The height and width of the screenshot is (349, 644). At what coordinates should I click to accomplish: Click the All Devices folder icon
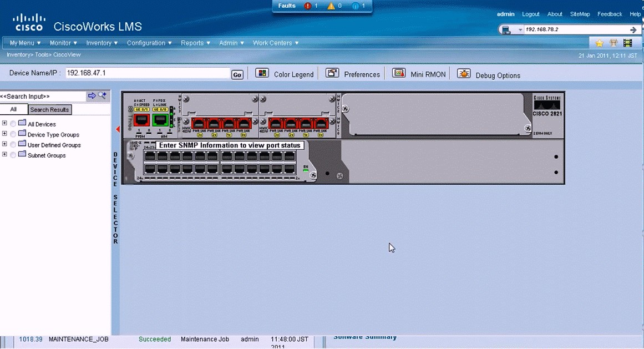[22, 123]
